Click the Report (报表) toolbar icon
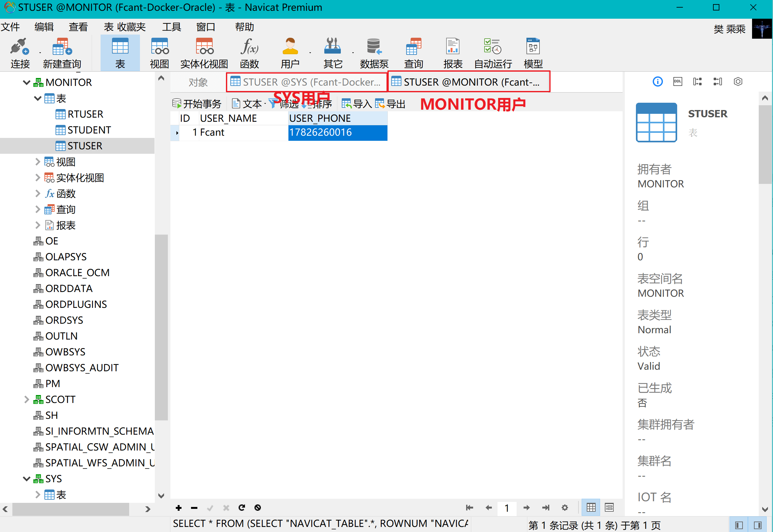 coord(453,53)
